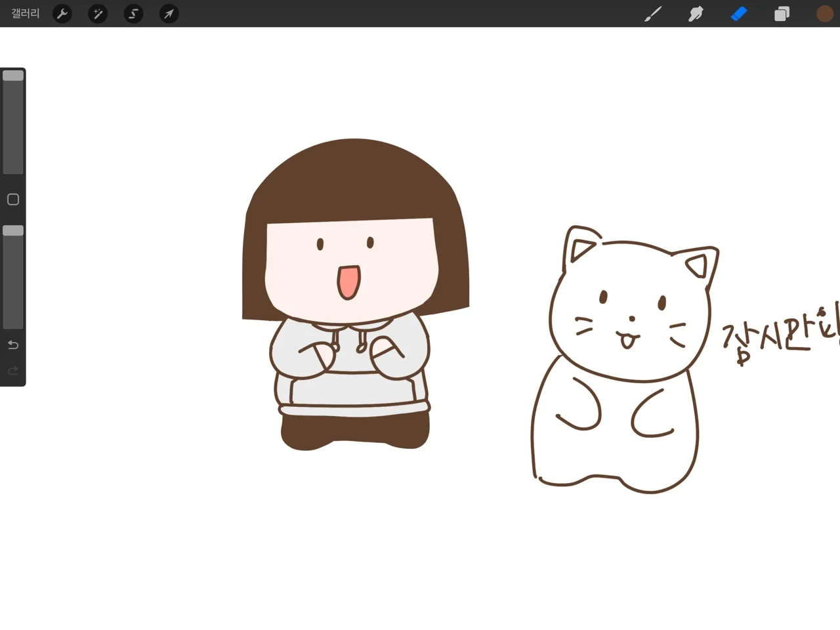
Task: Tap the square Modify button in sidebar
Action: click(13, 199)
